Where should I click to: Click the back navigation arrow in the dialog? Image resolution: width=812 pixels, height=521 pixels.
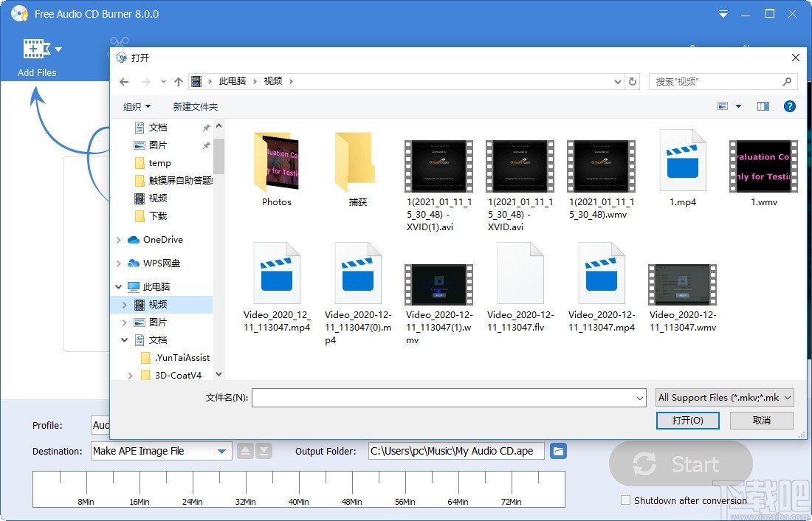click(123, 81)
